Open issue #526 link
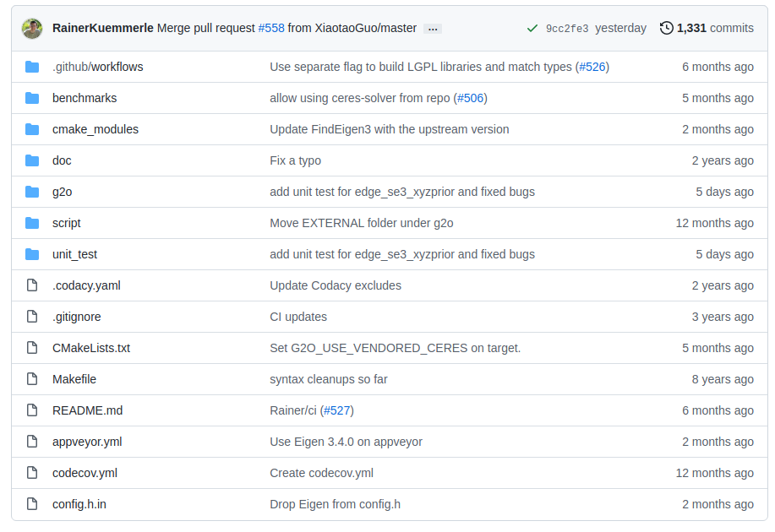This screenshot has height=532, width=775. pyautogui.click(x=592, y=67)
